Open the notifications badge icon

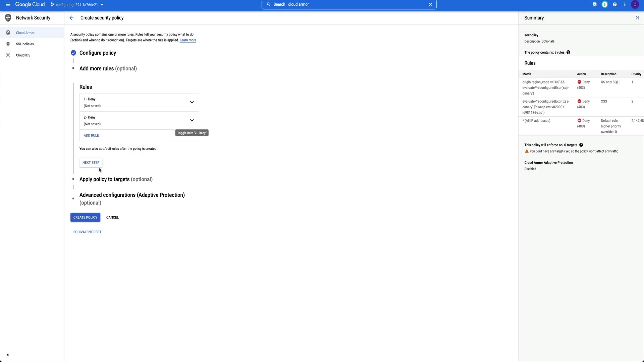[x=605, y=4]
